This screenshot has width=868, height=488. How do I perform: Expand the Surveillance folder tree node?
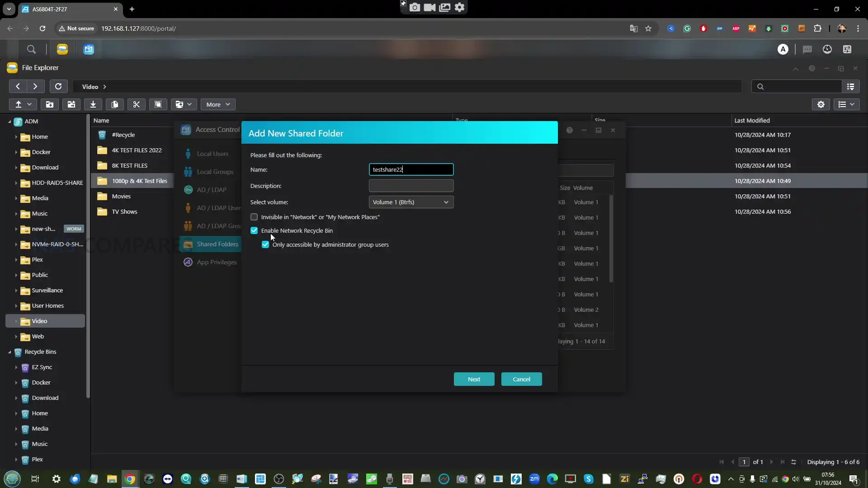[x=16, y=291]
